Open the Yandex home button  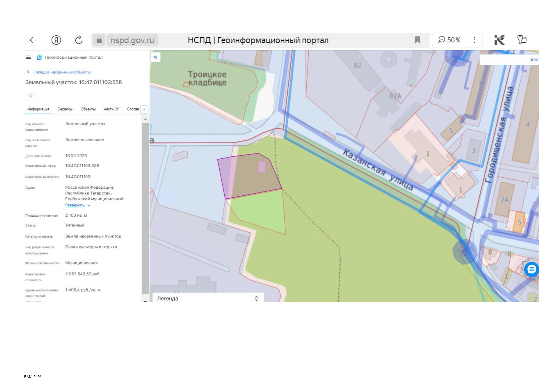pyautogui.click(x=56, y=40)
